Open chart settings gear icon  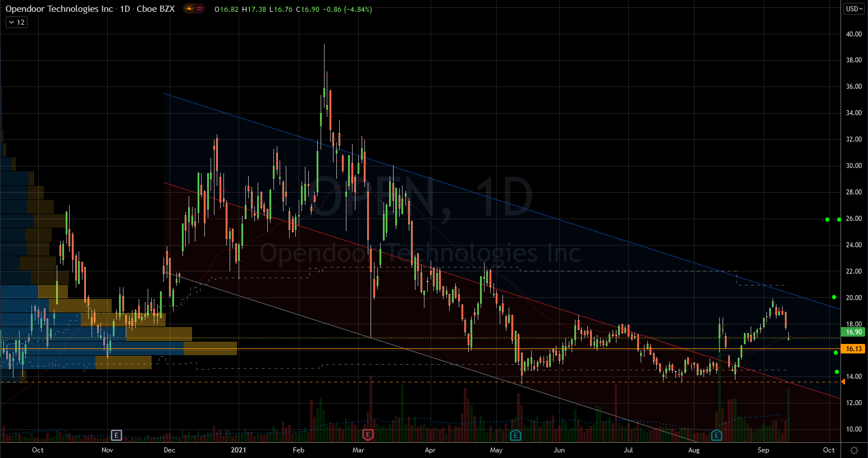[x=854, y=450]
